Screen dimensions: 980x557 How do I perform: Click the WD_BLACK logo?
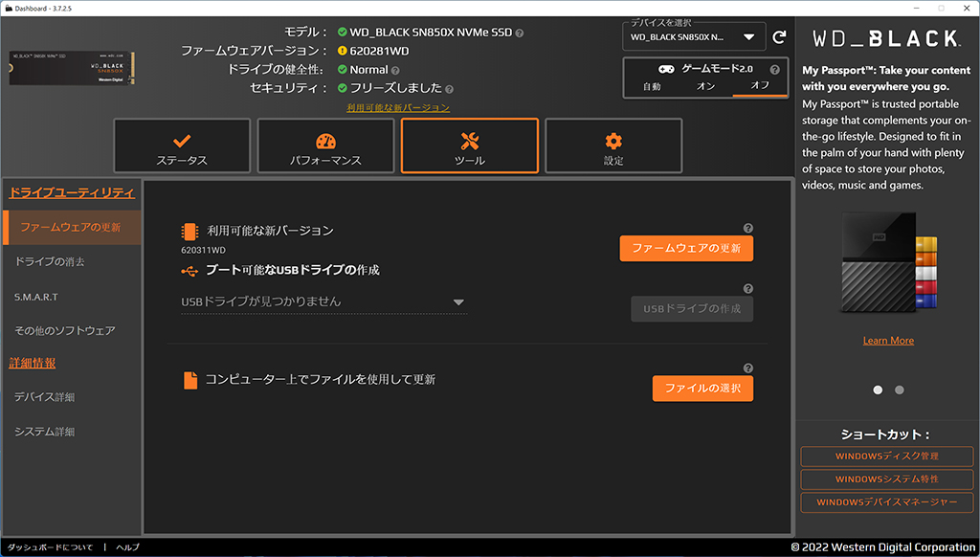tap(886, 38)
